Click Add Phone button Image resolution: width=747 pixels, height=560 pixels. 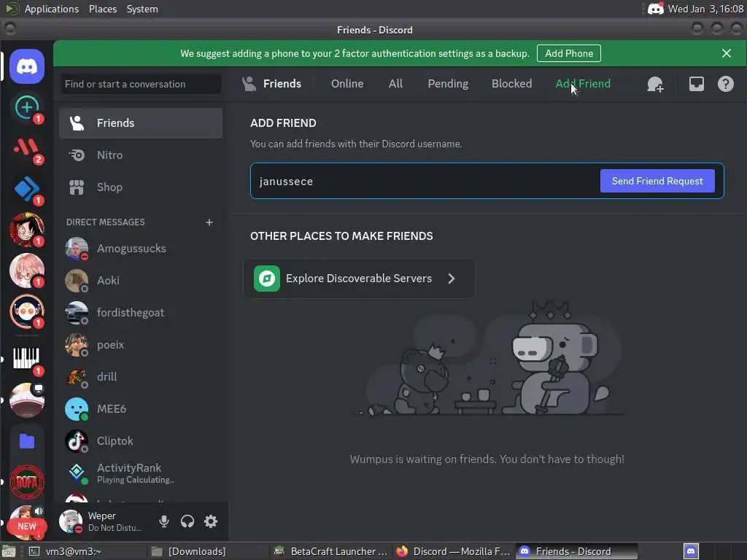point(569,53)
